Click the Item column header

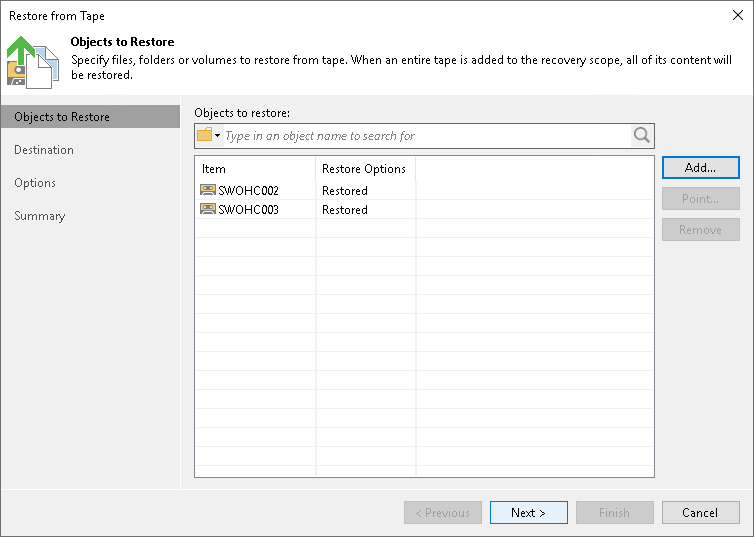[255, 169]
